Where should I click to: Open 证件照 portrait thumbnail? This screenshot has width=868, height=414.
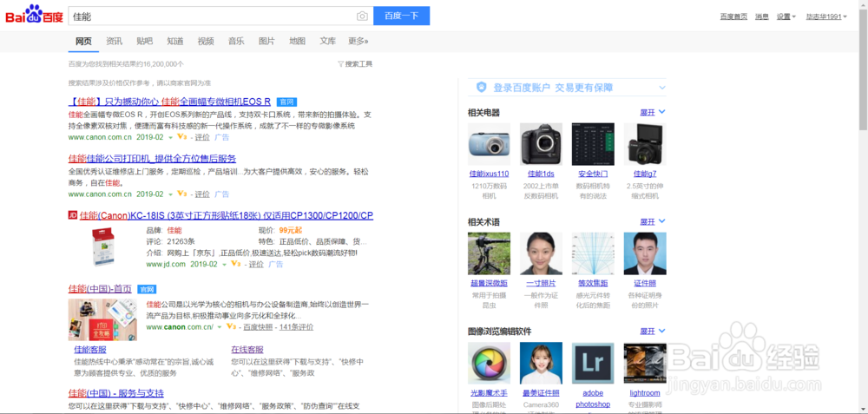click(x=645, y=253)
